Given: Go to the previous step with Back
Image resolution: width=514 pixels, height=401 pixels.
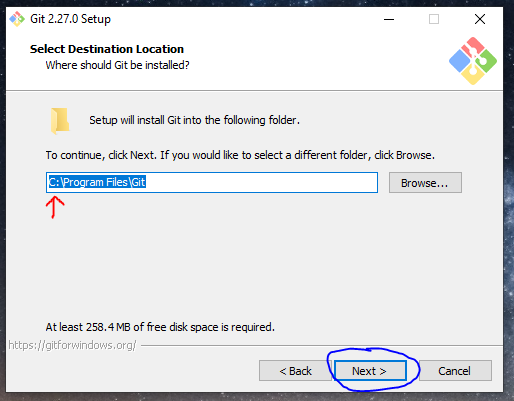Looking at the screenshot, I should point(295,371).
